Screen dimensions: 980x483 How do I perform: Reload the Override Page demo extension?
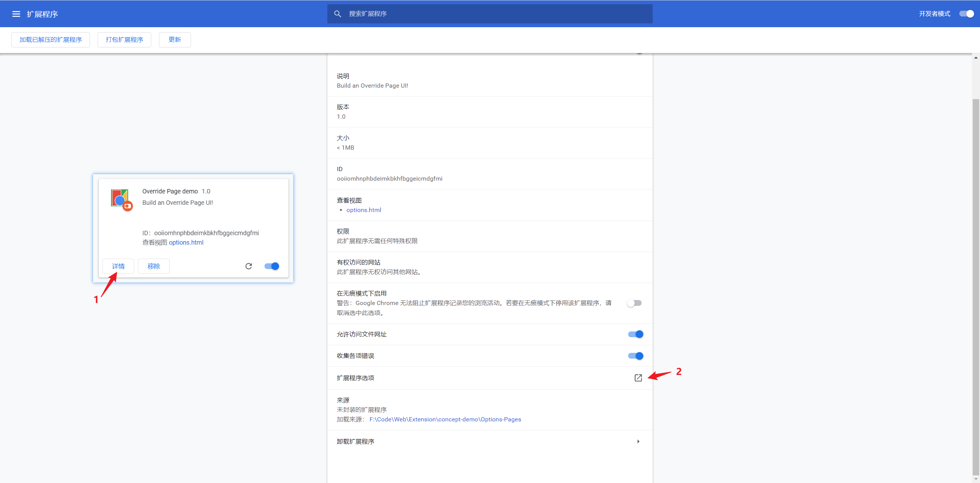click(248, 266)
